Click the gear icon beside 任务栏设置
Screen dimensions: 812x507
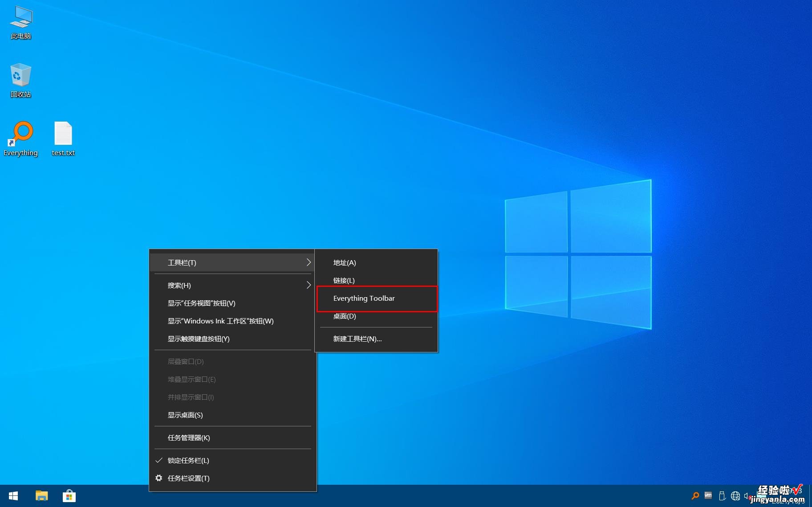159,478
